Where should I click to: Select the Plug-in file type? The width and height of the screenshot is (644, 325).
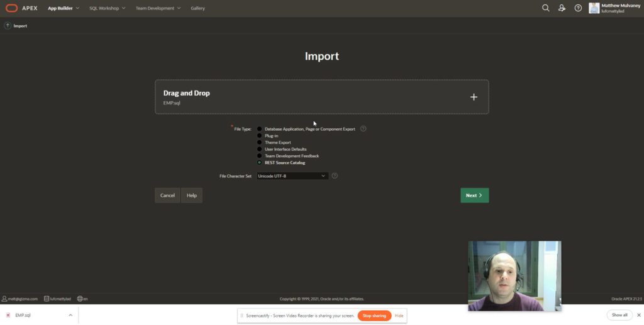click(x=259, y=135)
